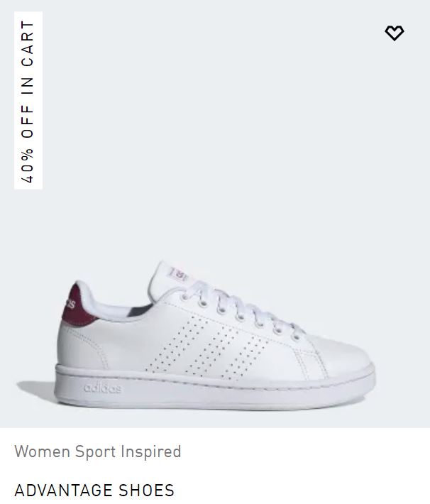This screenshot has height=504, width=430.
Task: Click the 40% text in the discount badge
Action: (28, 166)
